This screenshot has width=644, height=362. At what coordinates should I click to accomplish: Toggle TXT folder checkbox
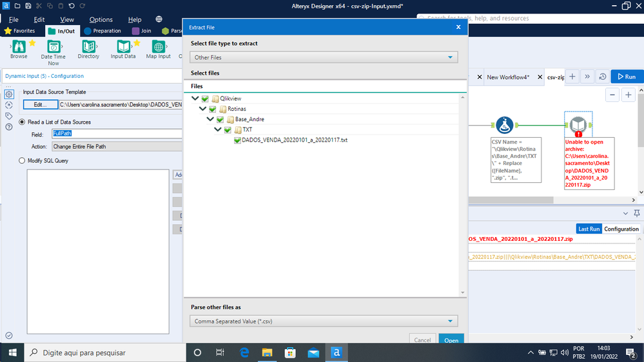click(x=228, y=129)
